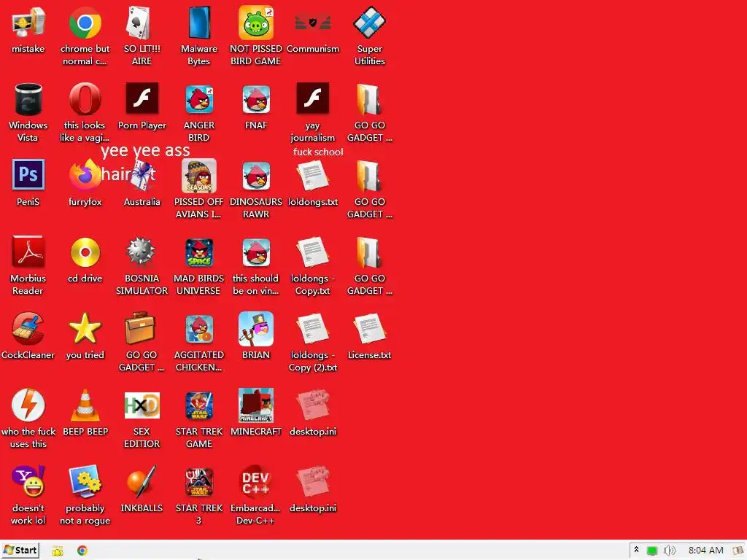Select the 'Malware Bytes' desktop icon
747x560 pixels.
pos(198,23)
